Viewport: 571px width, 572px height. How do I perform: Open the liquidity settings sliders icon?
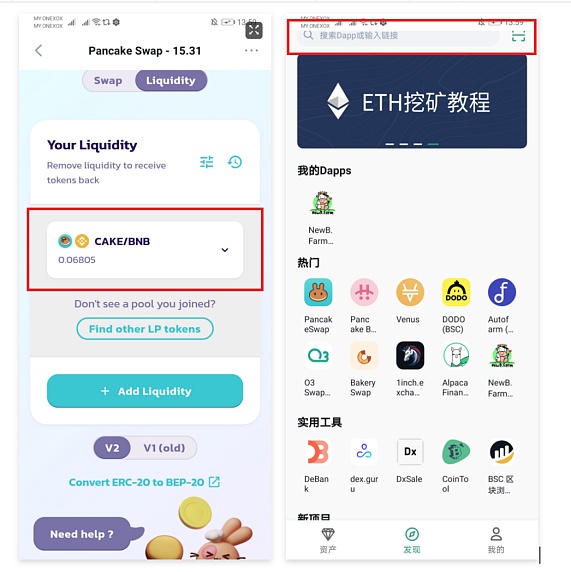(207, 162)
